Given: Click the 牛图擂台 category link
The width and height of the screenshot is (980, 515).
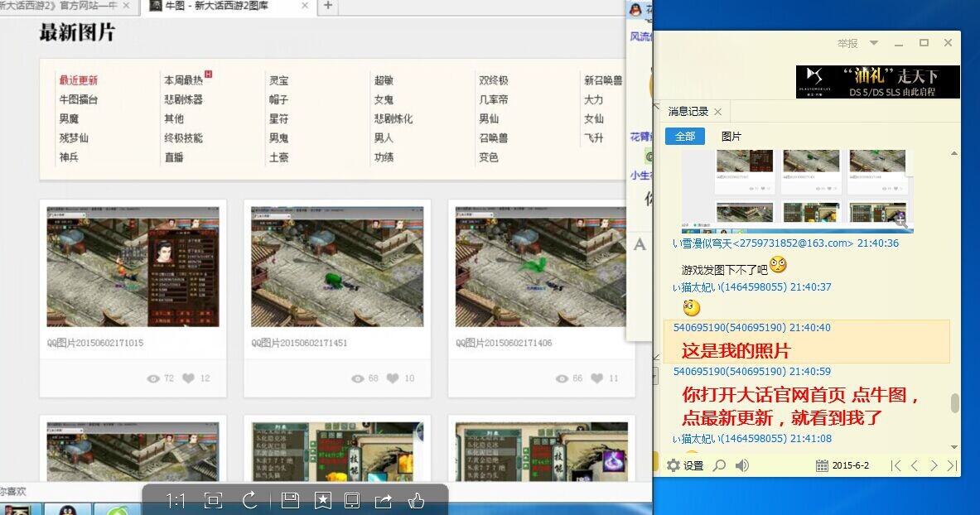Looking at the screenshot, I should pos(78,99).
